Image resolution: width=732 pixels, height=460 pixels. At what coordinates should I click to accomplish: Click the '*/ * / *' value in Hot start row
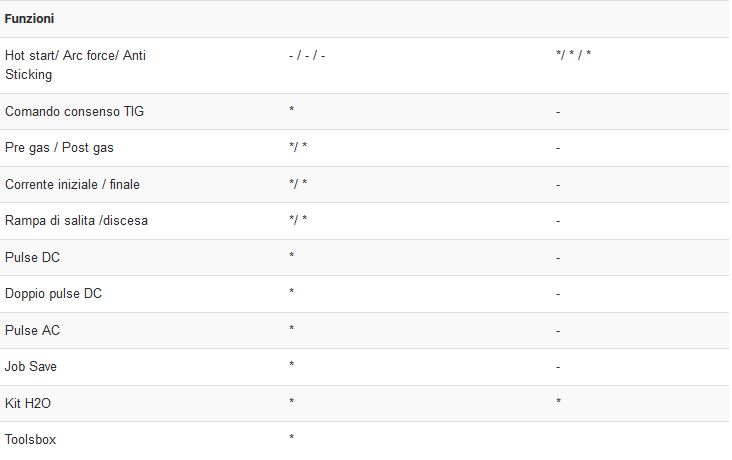tap(574, 55)
